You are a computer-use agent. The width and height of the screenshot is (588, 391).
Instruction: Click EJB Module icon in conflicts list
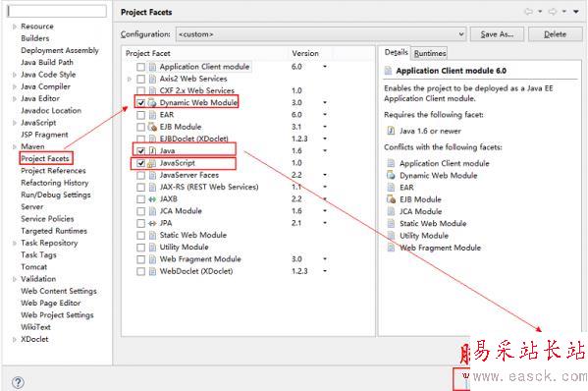(391, 199)
